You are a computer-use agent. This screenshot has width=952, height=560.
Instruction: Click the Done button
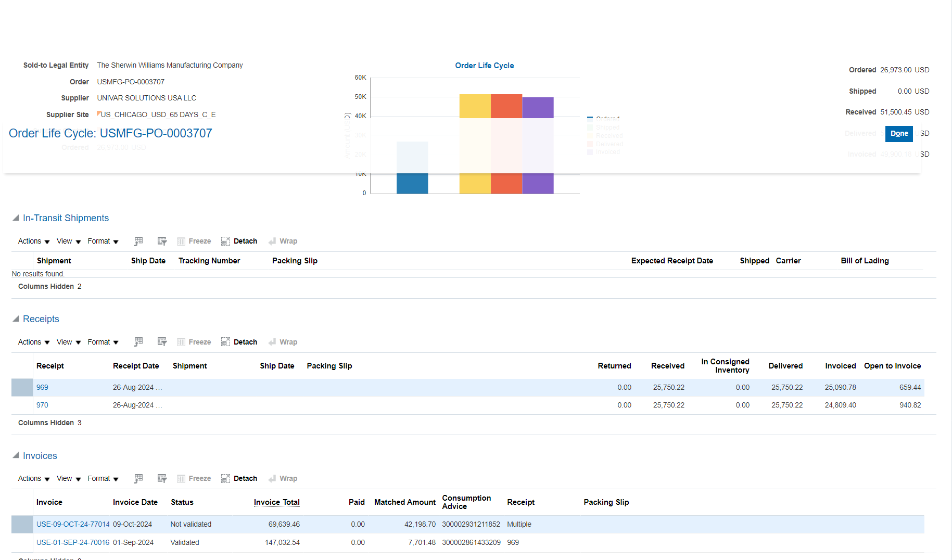pos(898,134)
